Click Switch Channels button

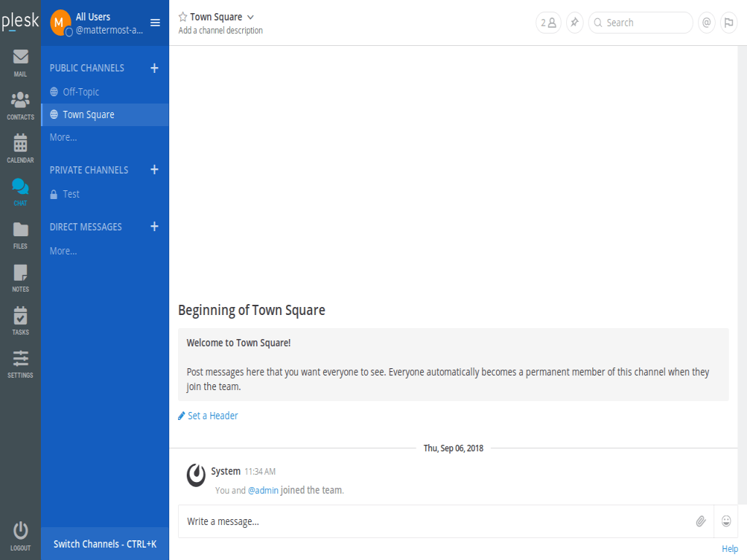coord(105,544)
